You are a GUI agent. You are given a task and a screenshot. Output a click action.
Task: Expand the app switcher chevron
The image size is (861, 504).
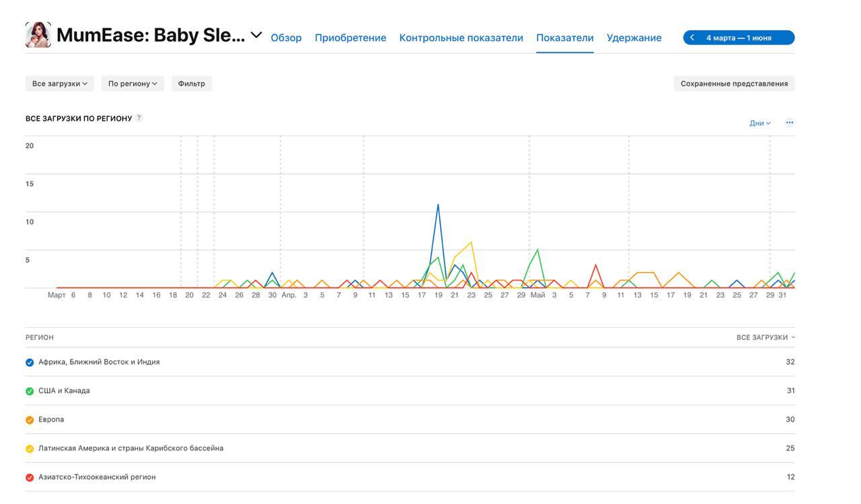coord(256,35)
